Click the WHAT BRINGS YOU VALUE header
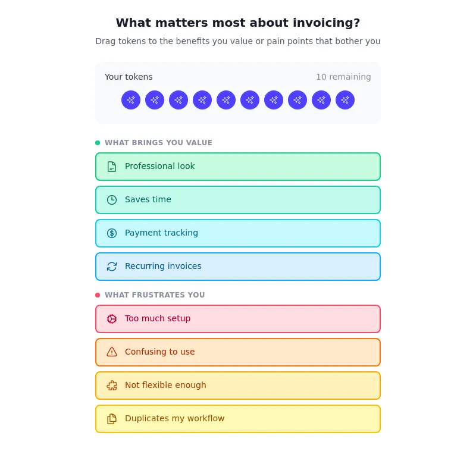The image size is (476, 476). coord(158,143)
